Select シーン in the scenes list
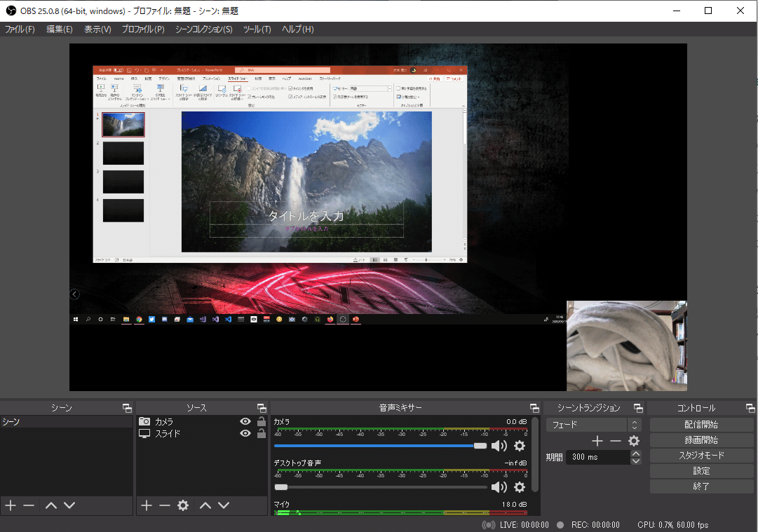The image size is (758, 532). pyautogui.click(x=66, y=422)
